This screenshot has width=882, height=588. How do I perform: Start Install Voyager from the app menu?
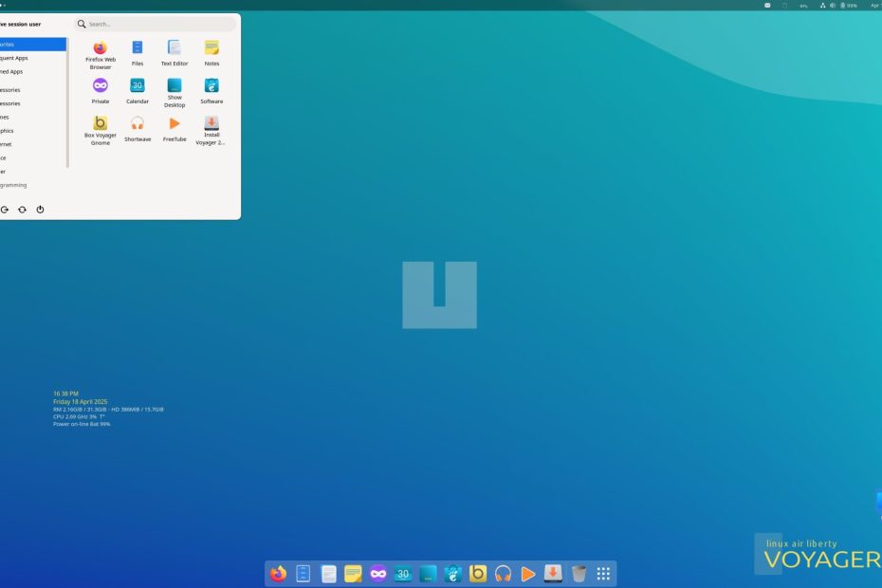(211, 131)
